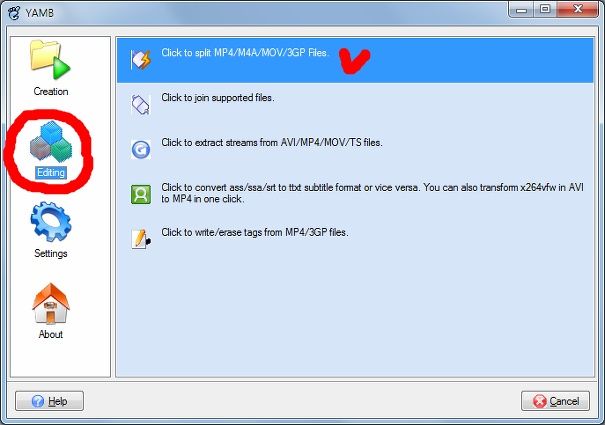Click the Cancel button
This screenshot has width=605, height=425.
[555, 401]
